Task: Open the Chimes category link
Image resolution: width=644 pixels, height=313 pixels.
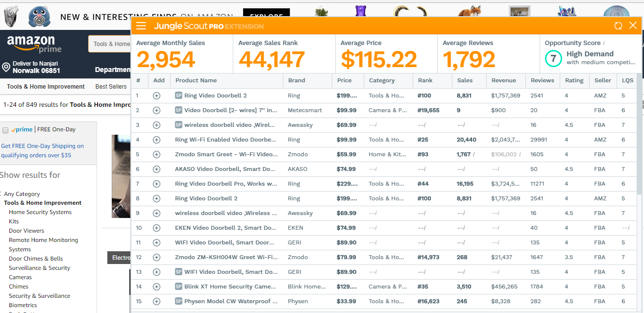Action: (19, 287)
